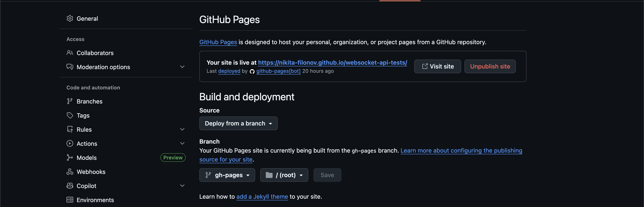Click the 'Source' label

pyautogui.click(x=209, y=110)
